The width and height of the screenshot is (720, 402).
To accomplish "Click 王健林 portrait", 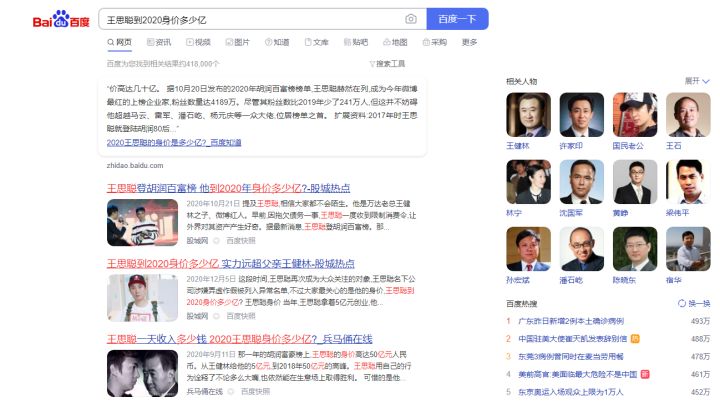I will tap(529, 115).
